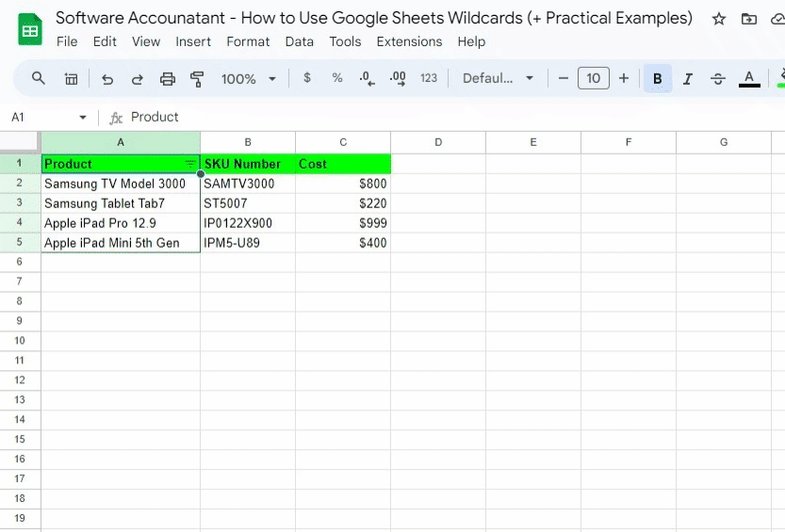
Task: Open the zoom 100% dropdown
Action: 249,79
